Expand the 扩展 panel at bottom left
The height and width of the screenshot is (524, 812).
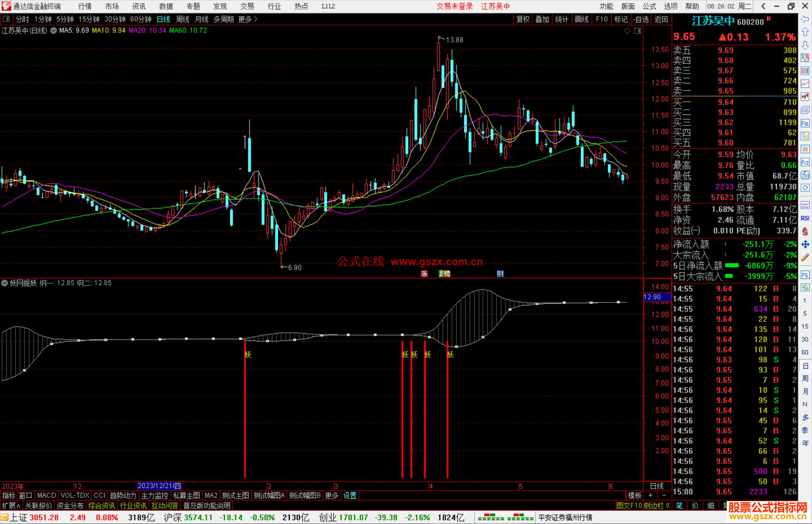11,506
